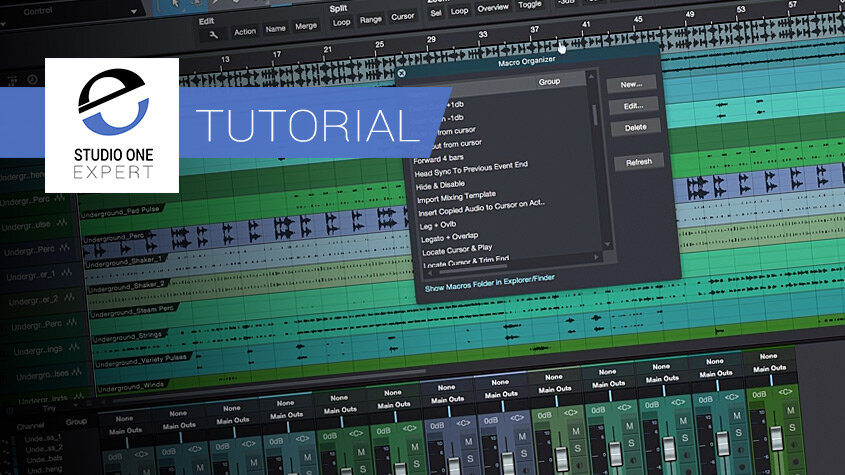
Task: Click waveform icon on Undergr..er_2 track
Action: pyautogui.click(x=68, y=298)
